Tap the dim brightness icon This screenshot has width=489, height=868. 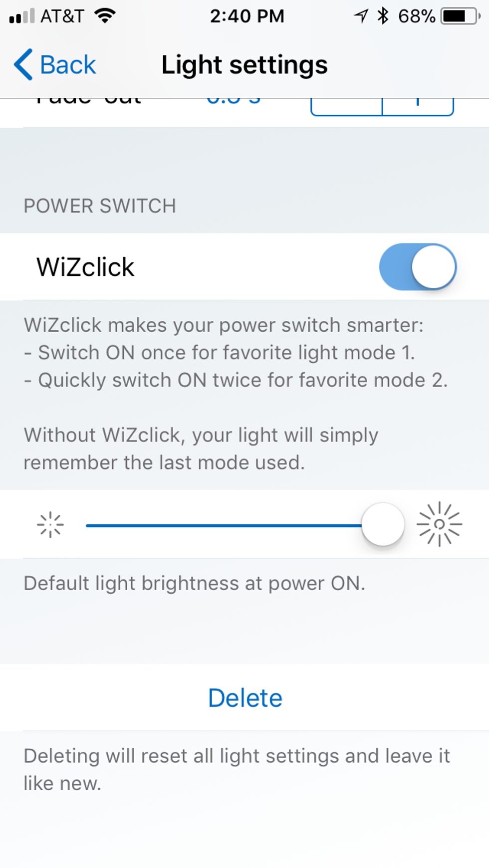[x=50, y=525]
